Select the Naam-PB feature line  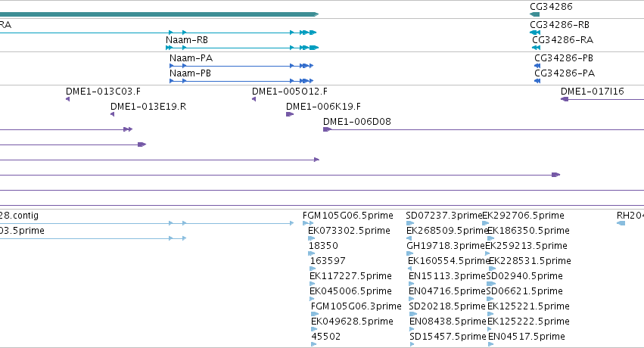point(241,81)
